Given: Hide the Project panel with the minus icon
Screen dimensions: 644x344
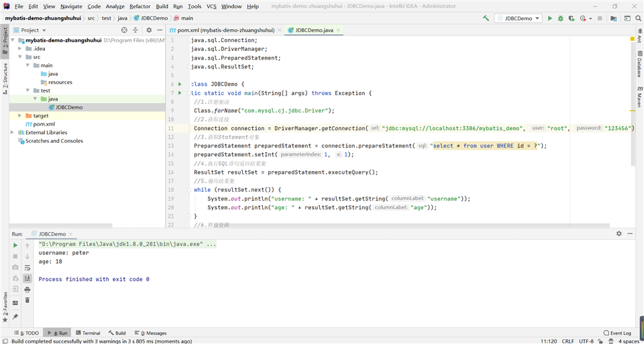Looking at the screenshot, I should pos(160,30).
